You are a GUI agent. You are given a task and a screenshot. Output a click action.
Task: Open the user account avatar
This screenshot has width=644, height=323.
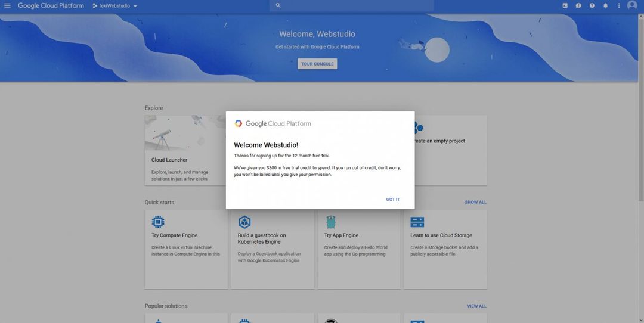632,5
